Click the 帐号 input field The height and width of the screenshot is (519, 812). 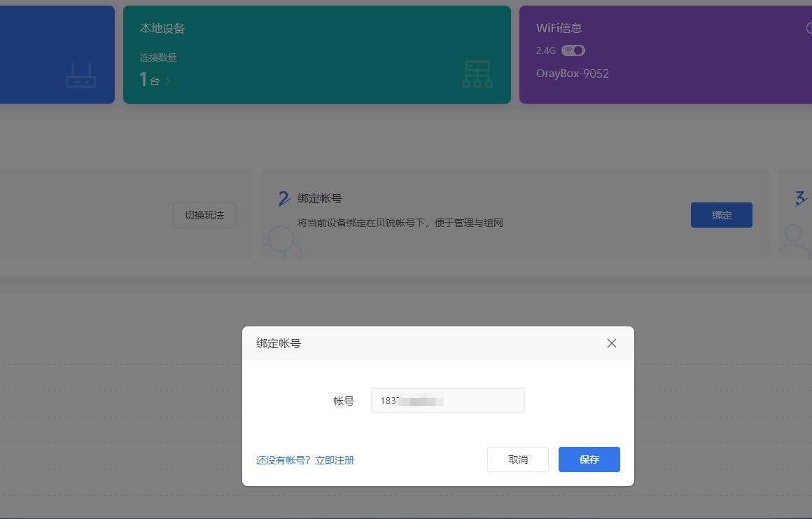pyautogui.click(x=447, y=401)
